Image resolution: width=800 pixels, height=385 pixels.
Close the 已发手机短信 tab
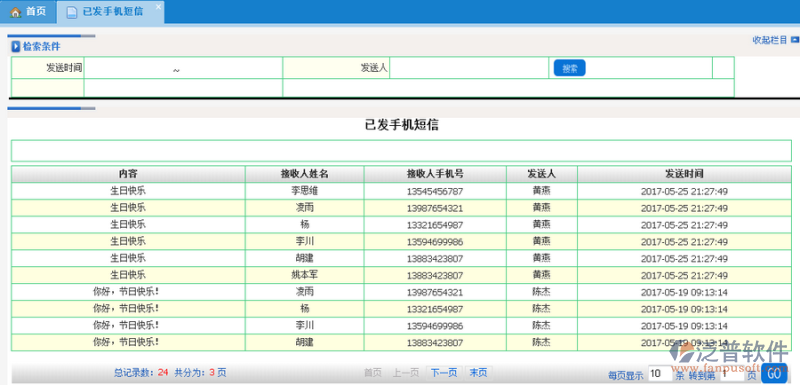click(x=158, y=7)
